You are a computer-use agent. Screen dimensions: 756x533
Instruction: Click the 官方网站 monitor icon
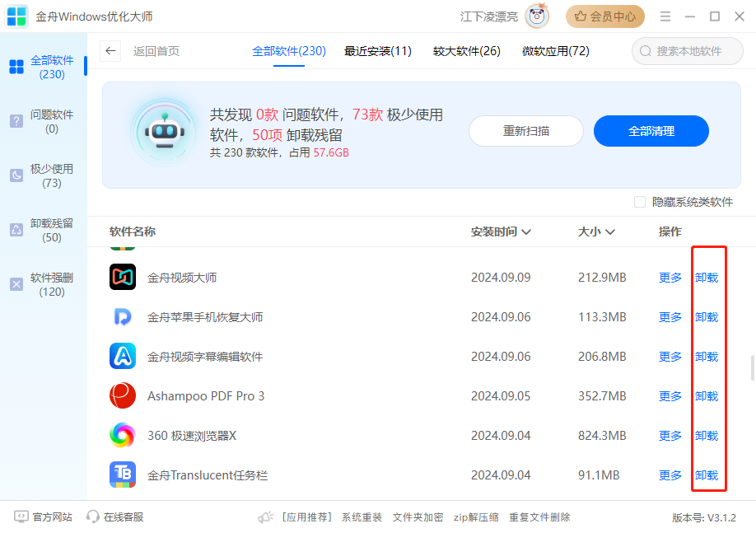pyautogui.click(x=21, y=517)
